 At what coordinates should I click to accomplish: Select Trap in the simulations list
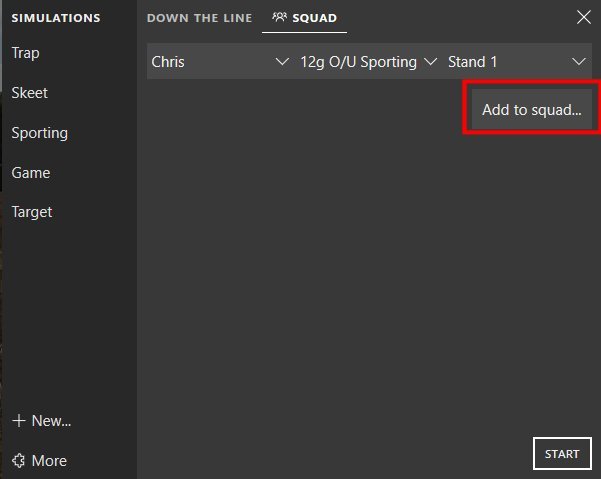pyautogui.click(x=25, y=53)
